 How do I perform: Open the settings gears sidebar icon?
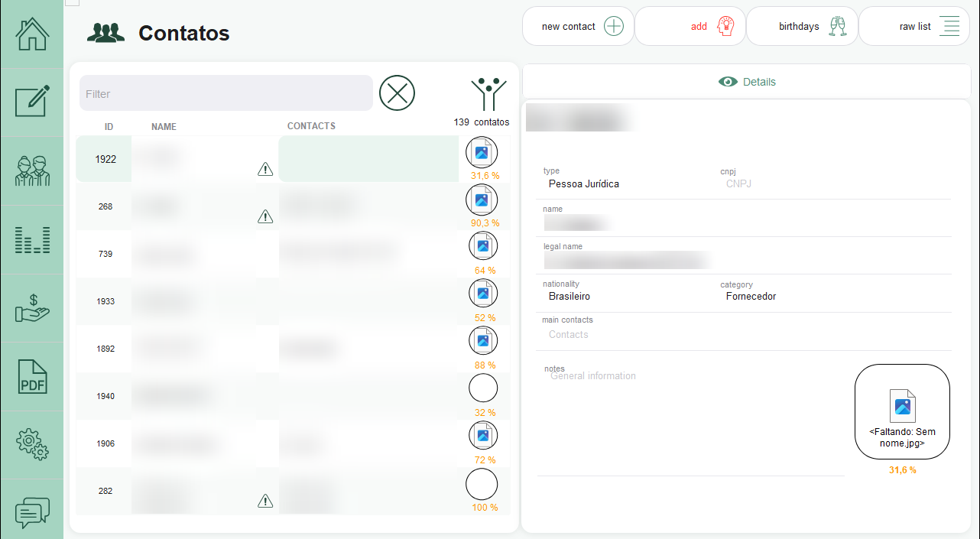pyautogui.click(x=32, y=444)
